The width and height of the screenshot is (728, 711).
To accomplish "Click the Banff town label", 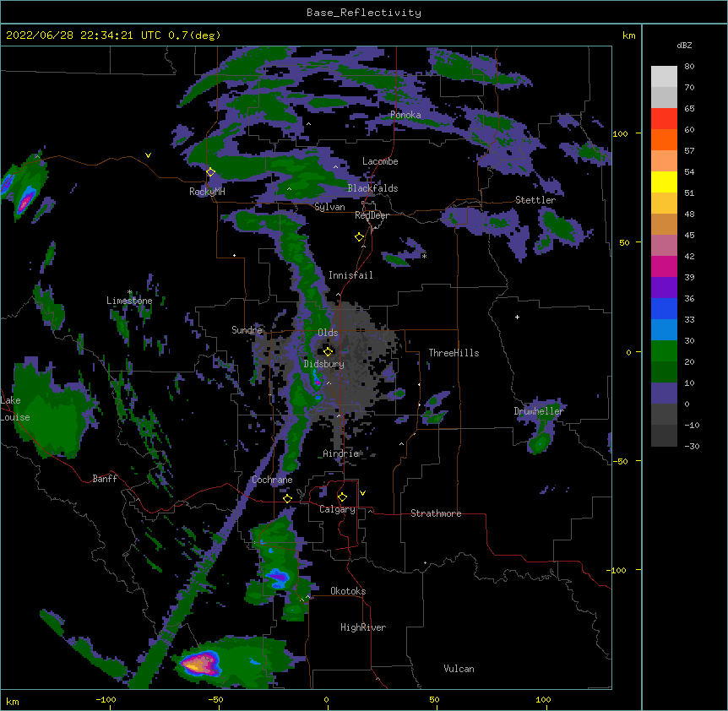I will point(105,479).
